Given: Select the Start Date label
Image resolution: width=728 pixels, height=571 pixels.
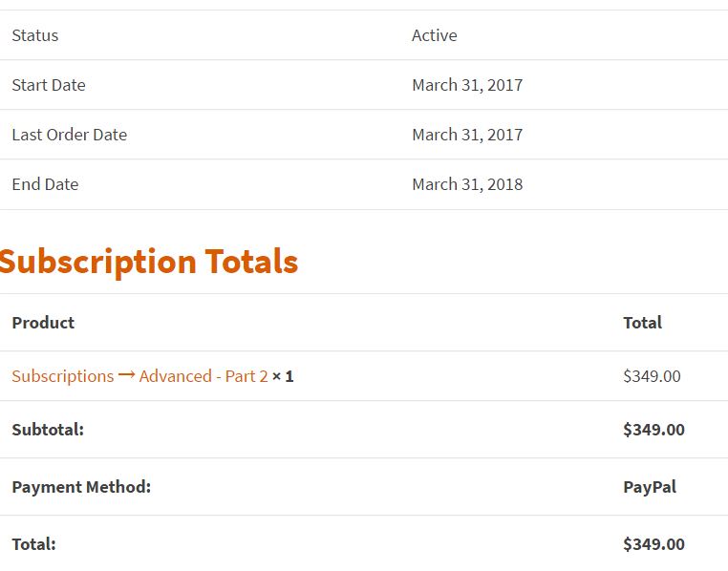Looking at the screenshot, I should pyautogui.click(x=49, y=85).
